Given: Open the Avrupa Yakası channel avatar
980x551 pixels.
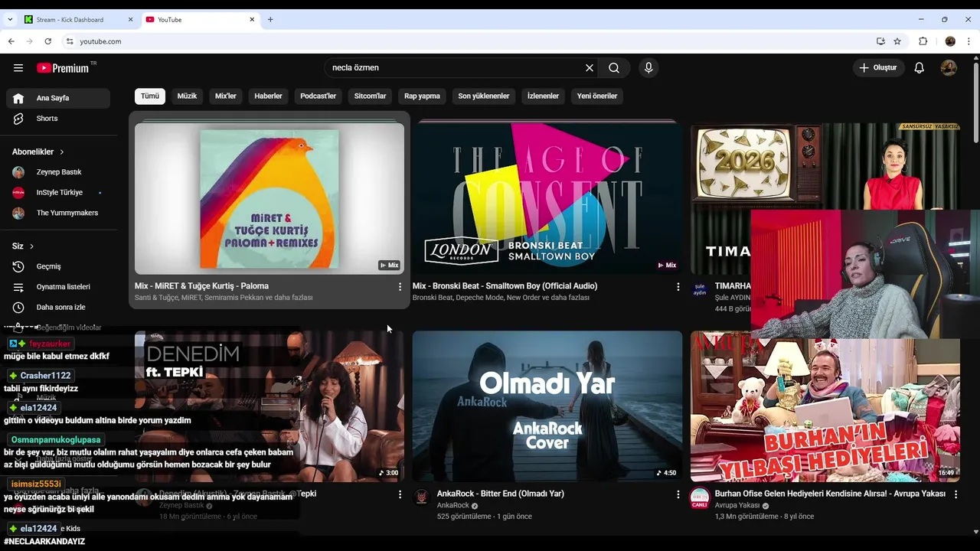Looking at the screenshot, I should point(700,497).
